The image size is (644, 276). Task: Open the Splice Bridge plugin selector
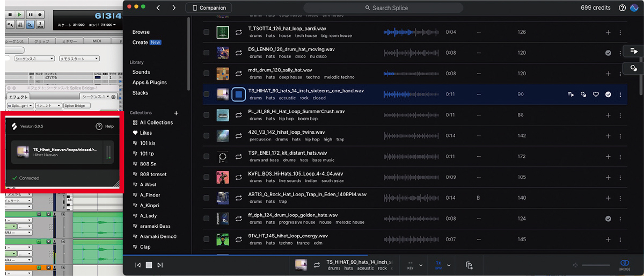(78, 106)
